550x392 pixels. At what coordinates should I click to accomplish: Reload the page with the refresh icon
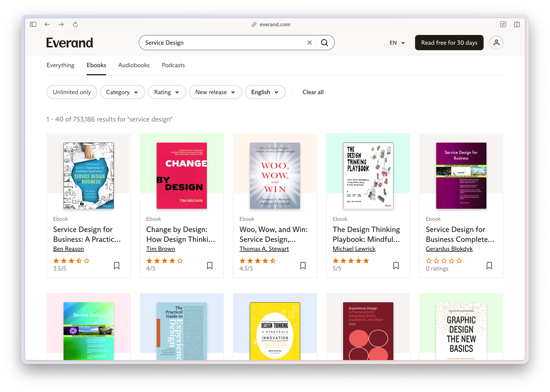tap(75, 24)
